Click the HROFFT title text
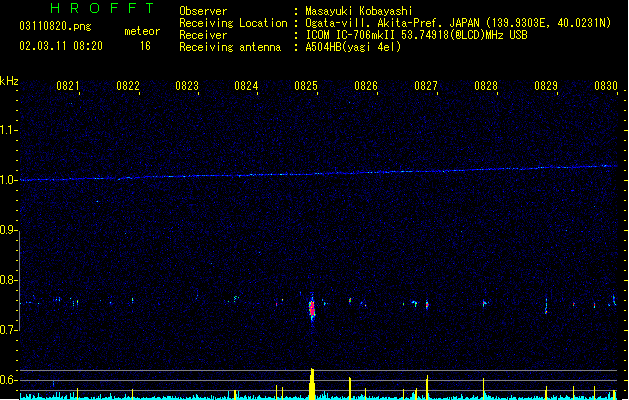The height and width of the screenshot is (400, 629). [x=102, y=8]
